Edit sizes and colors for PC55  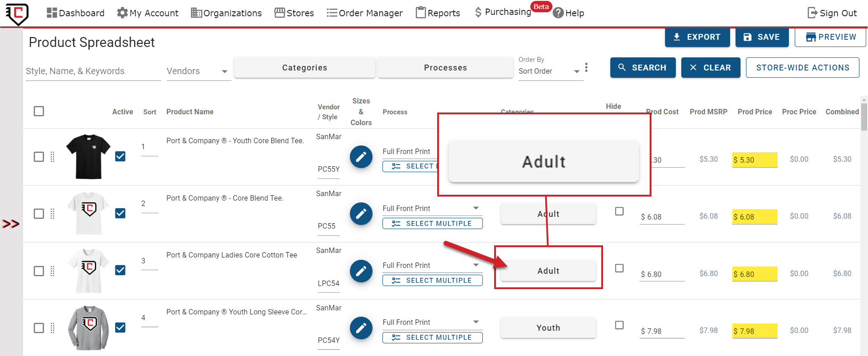(361, 214)
